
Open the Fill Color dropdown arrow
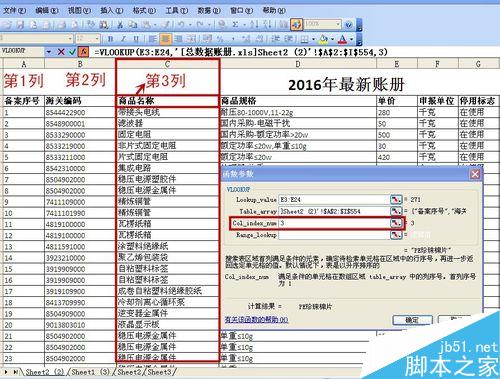(x=332, y=39)
